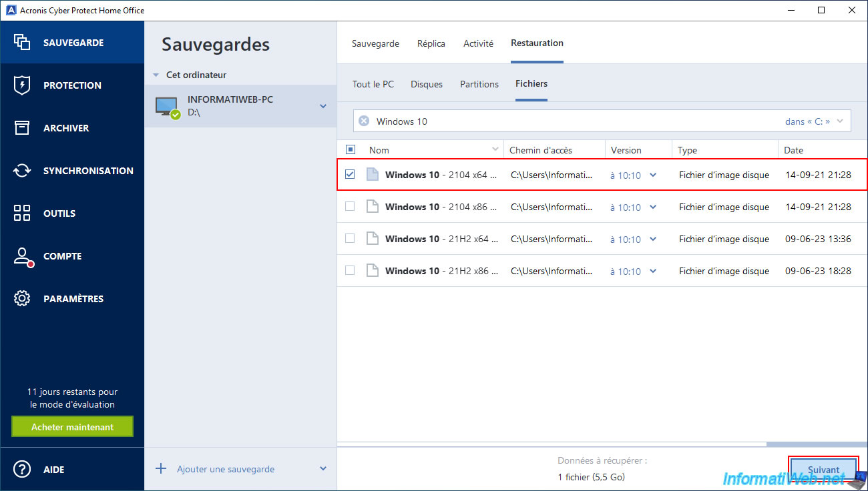Viewport: 868px width, 491px height.
Task: Sort by Type column header
Action: coord(725,150)
